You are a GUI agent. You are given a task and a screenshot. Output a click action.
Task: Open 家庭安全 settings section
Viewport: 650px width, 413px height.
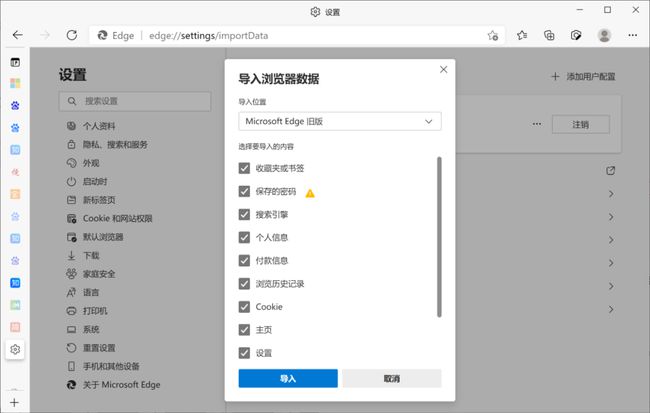pyautogui.click(x=91, y=274)
